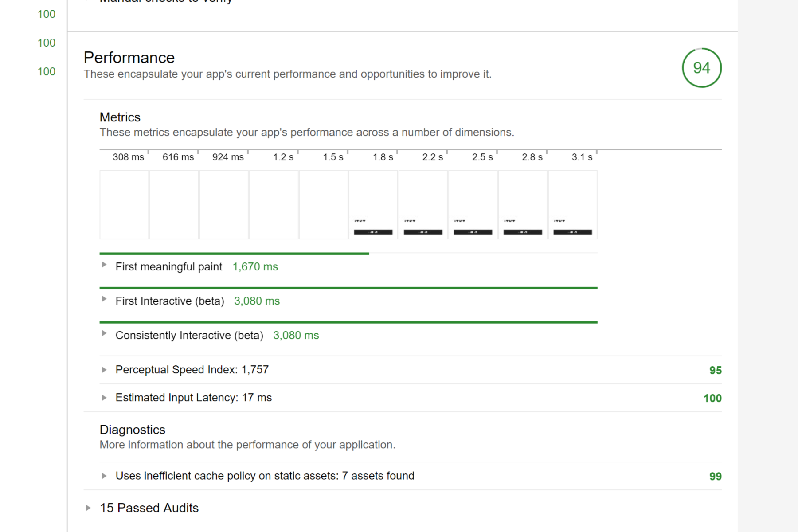
Task: Click the Performance score gauge showing 94
Action: click(702, 68)
